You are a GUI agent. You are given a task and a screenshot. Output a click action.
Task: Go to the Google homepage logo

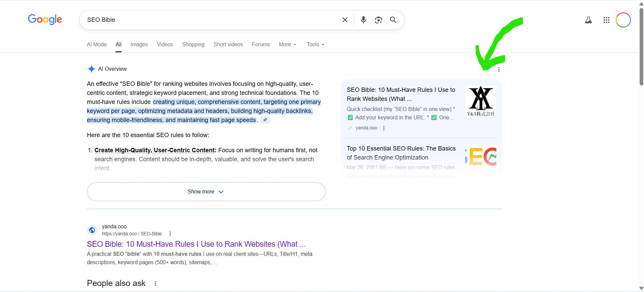45,19
